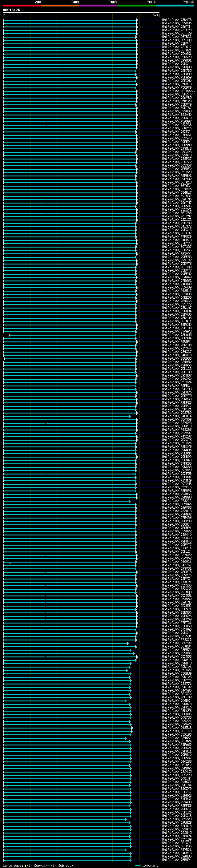Click the Large gaps legend text
This screenshot has width=197, height=868.
tap(38, 865)
